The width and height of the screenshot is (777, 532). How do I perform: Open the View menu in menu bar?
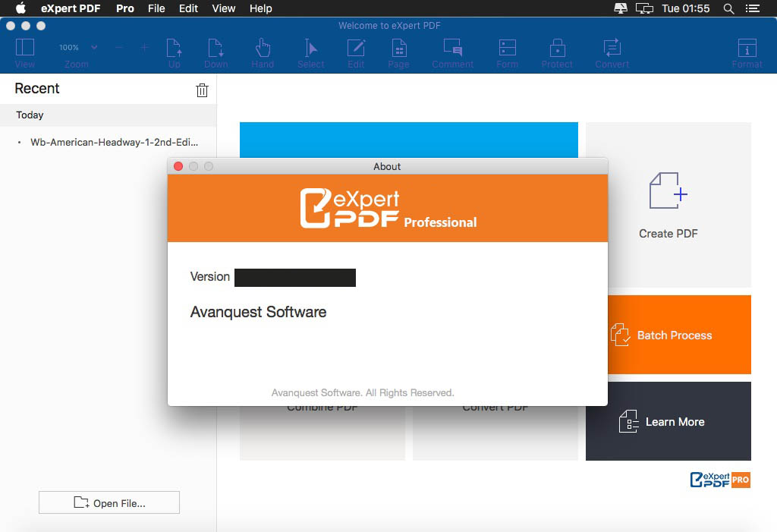click(x=224, y=8)
